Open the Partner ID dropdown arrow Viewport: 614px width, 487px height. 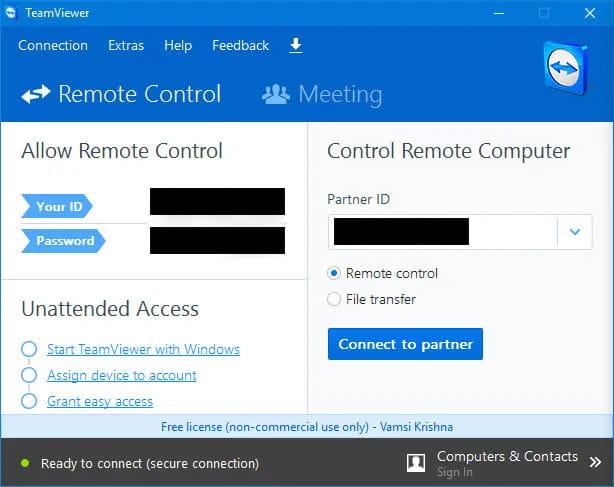[574, 232]
